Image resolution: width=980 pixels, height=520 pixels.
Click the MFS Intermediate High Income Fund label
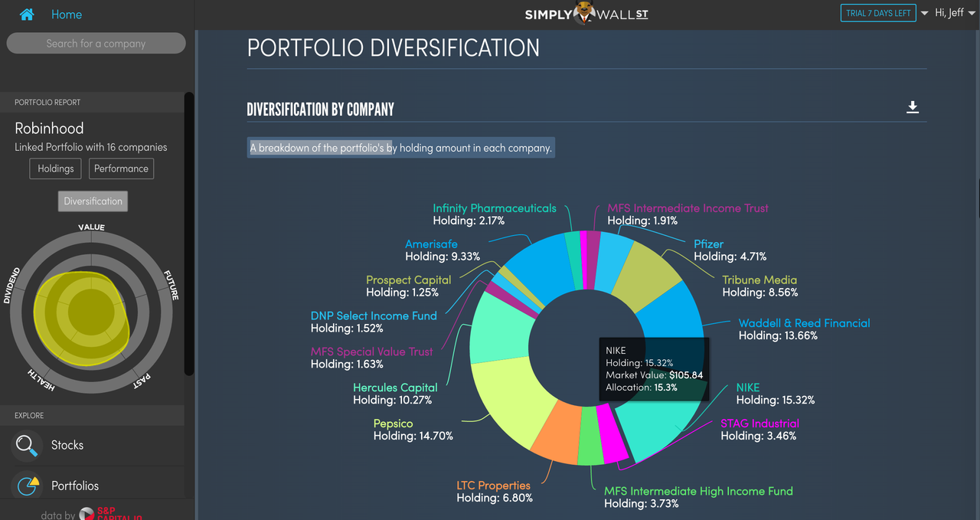coord(698,491)
